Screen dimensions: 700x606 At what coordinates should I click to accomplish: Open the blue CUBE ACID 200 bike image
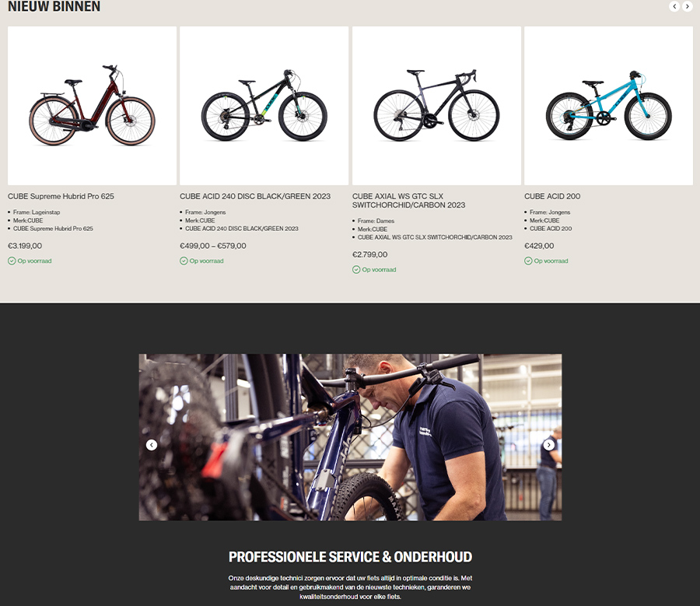tap(608, 106)
